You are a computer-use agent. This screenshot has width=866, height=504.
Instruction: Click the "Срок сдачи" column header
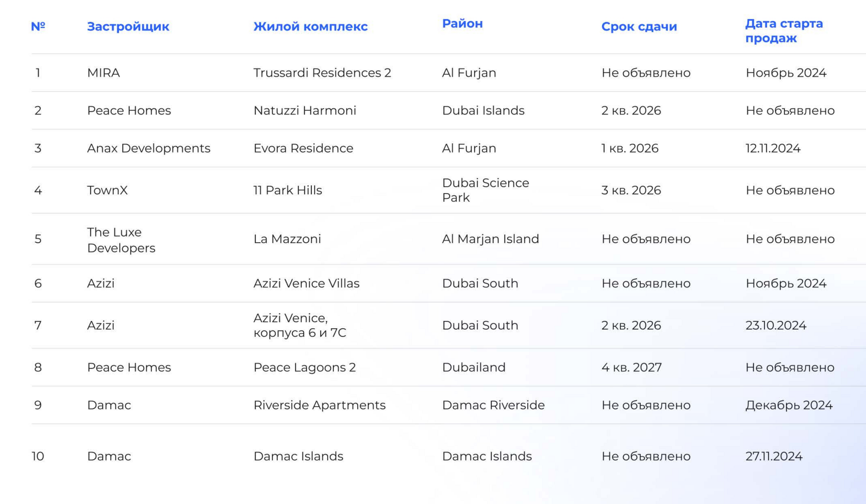coord(639,27)
